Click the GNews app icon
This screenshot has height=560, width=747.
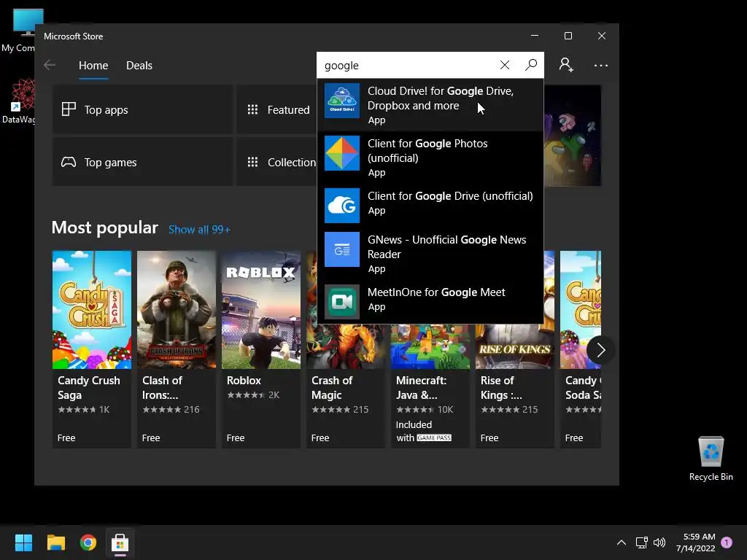click(x=342, y=249)
